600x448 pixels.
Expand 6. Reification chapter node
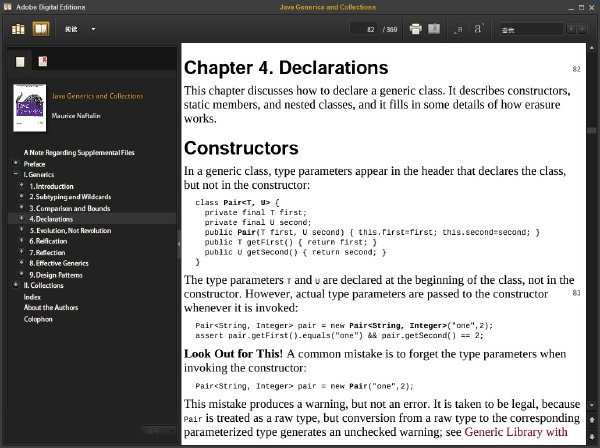21,240
